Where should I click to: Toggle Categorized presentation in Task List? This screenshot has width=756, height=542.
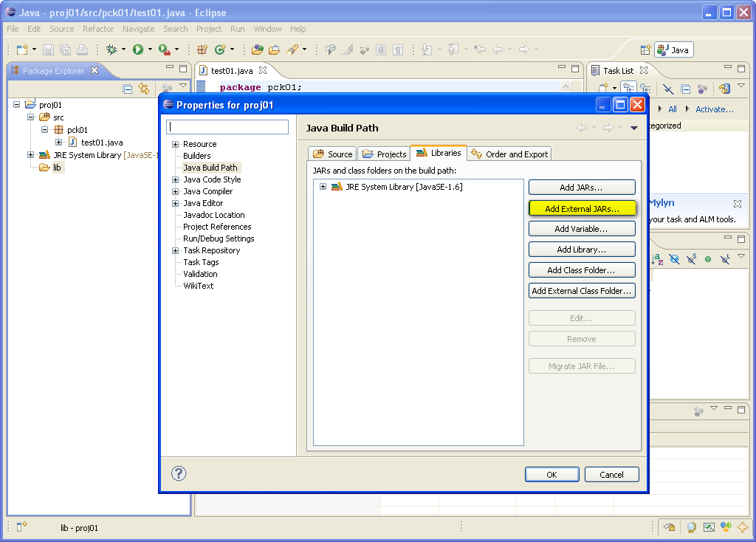tap(628, 89)
